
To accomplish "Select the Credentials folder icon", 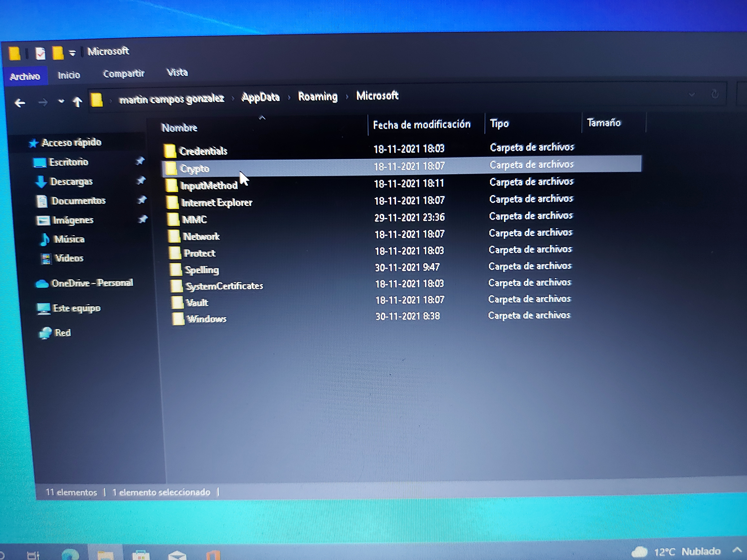I will pos(170,151).
